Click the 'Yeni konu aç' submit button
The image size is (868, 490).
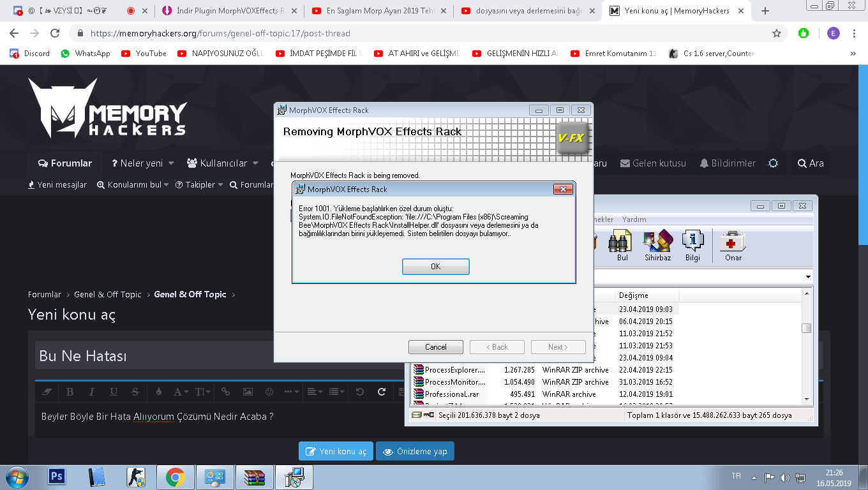click(x=336, y=451)
